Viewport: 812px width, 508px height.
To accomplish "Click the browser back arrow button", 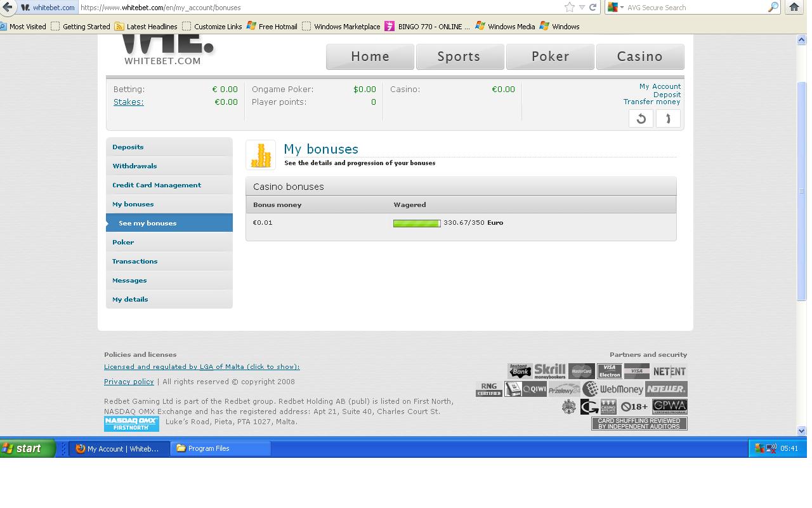I will (7, 7).
